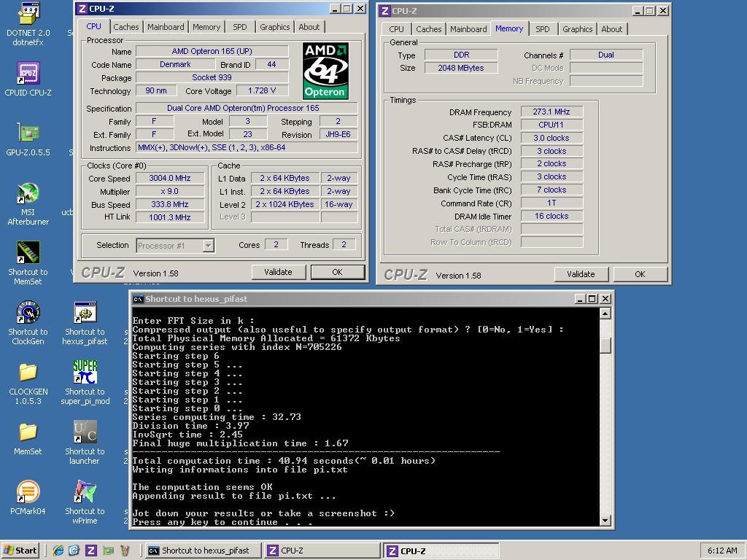Open the Shortcut to ClockGen icon
The width and height of the screenshot is (747, 560).
(x=28, y=323)
